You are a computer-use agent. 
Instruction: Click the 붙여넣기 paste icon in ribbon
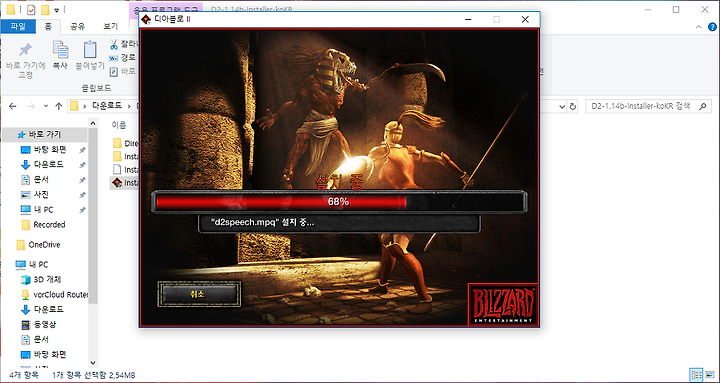click(x=90, y=50)
